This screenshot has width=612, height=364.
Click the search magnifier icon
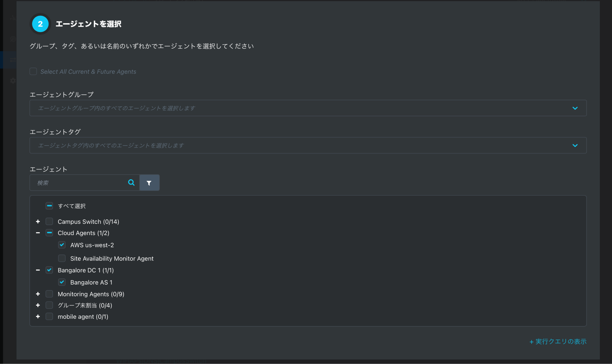click(131, 182)
